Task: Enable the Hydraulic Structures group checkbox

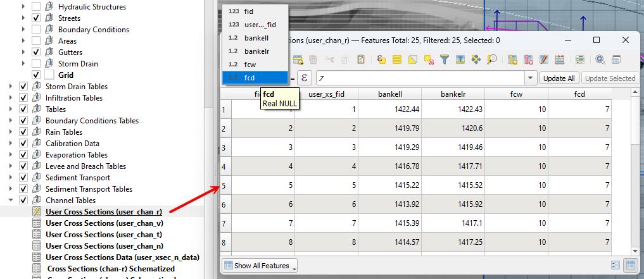Action: [x=36, y=7]
